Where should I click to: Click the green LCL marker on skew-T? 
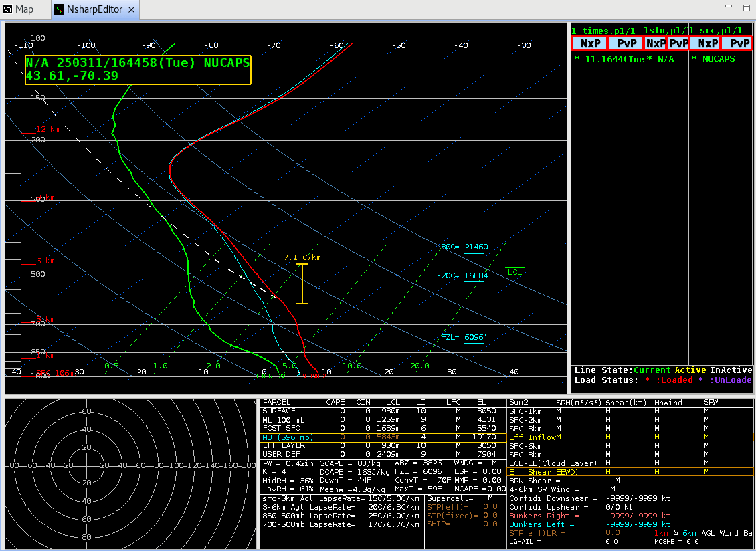[515, 272]
